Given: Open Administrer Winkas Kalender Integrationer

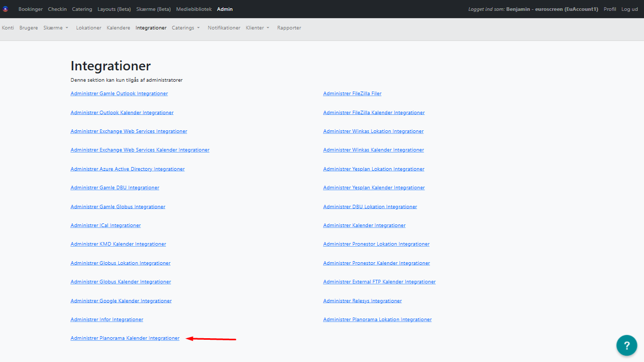Looking at the screenshot, I should (x=374, y=150).
